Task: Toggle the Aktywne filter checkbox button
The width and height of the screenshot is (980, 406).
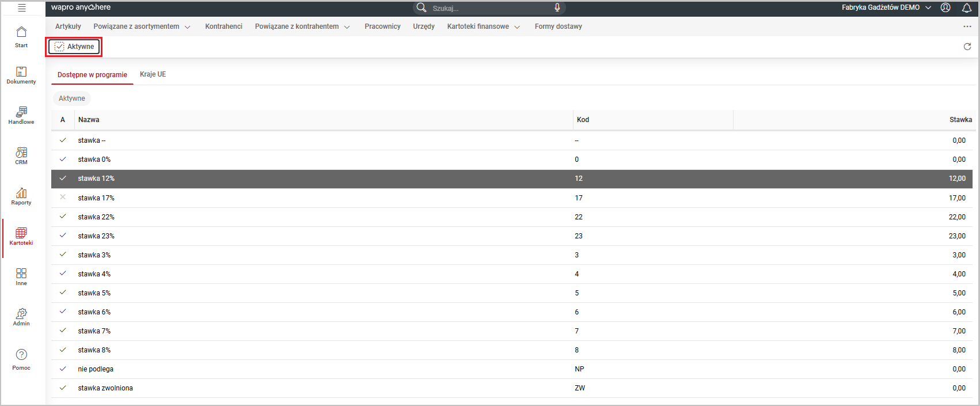Action: 74,47
